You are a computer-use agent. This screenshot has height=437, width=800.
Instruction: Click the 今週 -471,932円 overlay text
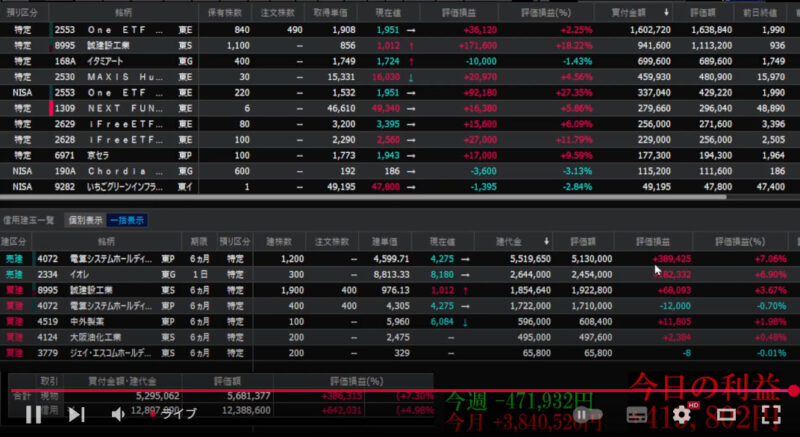tap(519, 401)
